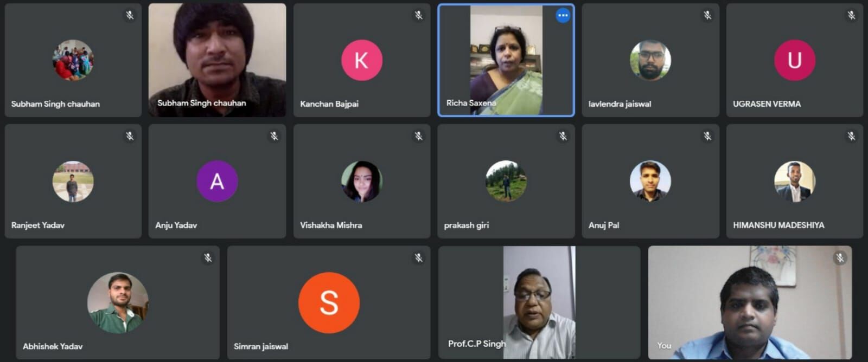Image resolution: width=868 pixels, height=362 pixels.
Task: Click Vishakha Mishra's profile picture
Action: [361, 181]
